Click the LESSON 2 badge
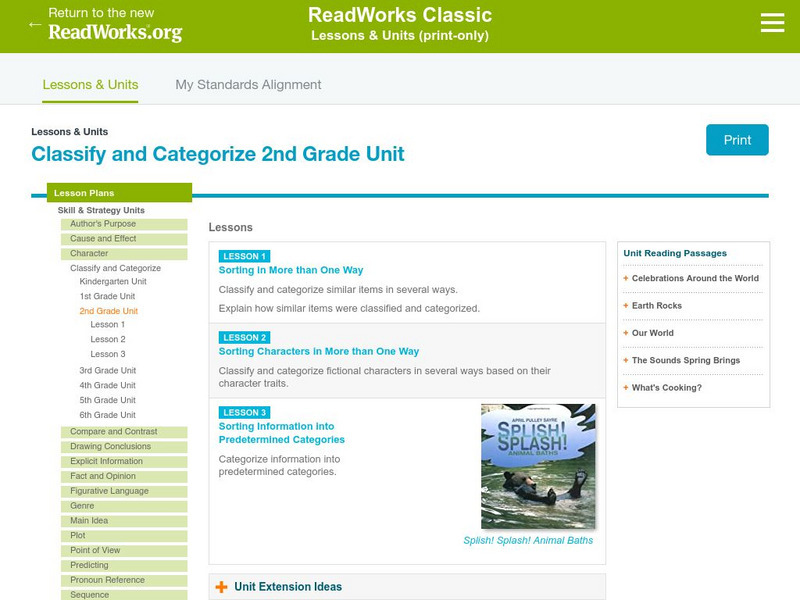Viewport: 800px width, 600px height. click(x=244, y=337)
